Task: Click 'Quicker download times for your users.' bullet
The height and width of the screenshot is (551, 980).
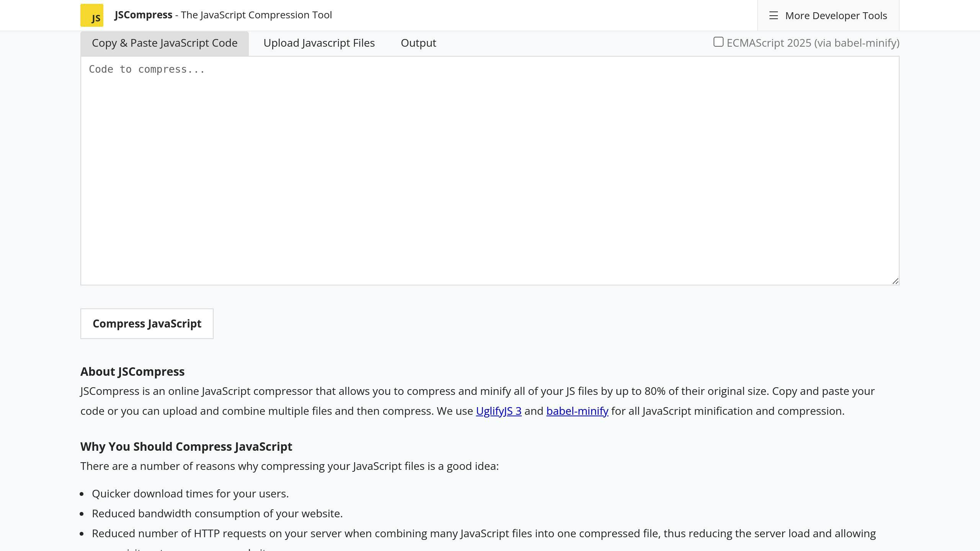Action: (x=190, y=494)
